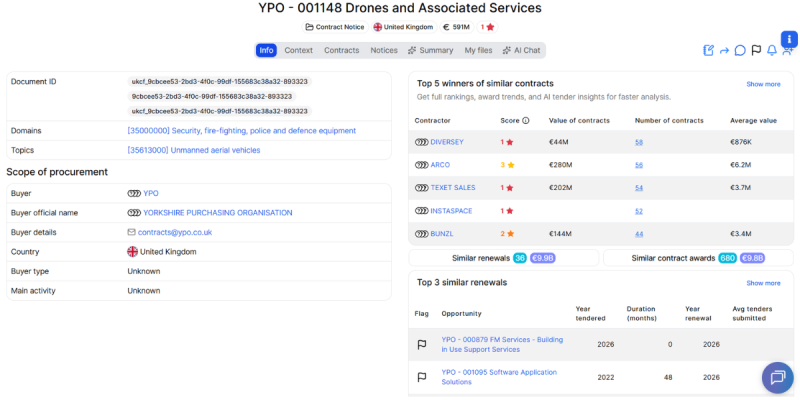Open the DIVERSEY contractor link
The width and height of the screenshot is (800, 400).
[x=447, y=142]
